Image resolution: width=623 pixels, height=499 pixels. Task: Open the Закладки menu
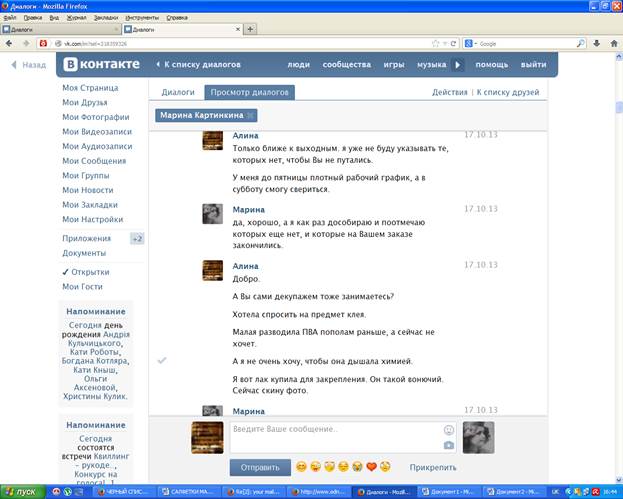pyautogui.click(x=106, y=18)
